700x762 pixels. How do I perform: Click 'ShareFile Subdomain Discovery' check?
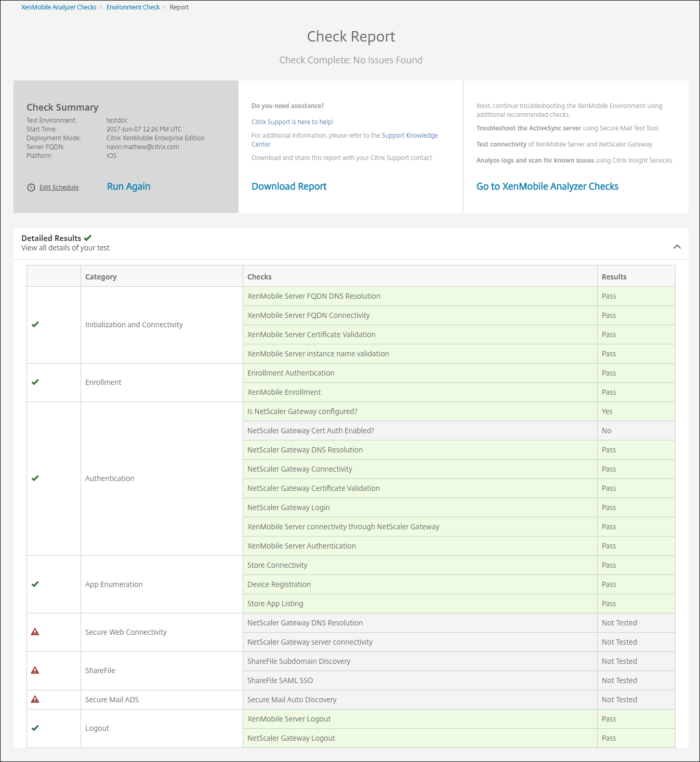click(420, 661)
